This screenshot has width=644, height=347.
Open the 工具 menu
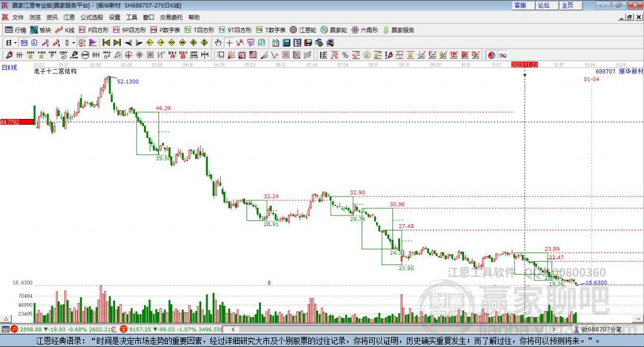(x=131, y=17)
